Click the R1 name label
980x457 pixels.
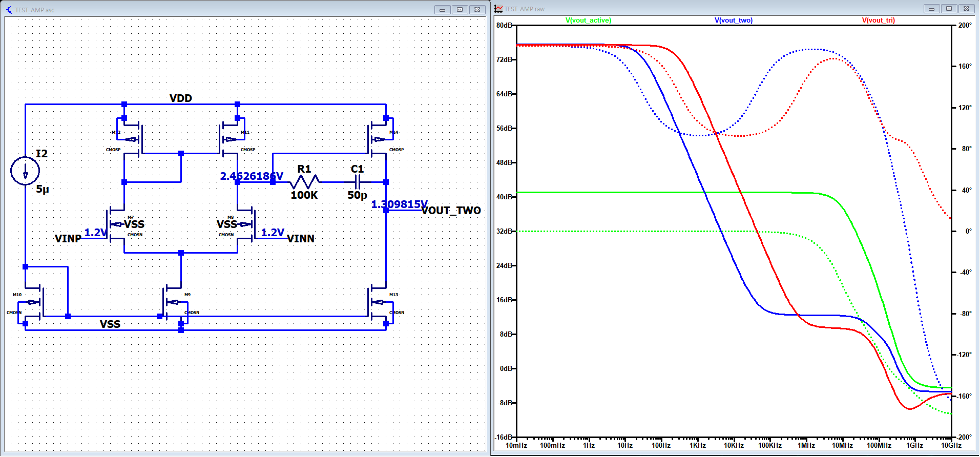tap(304, 169)
